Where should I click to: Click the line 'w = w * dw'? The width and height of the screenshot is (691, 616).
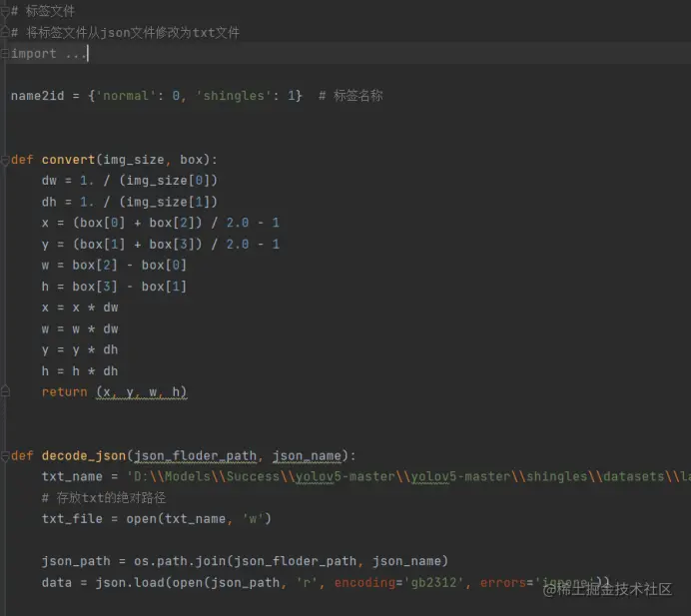[x=80, y=328]
